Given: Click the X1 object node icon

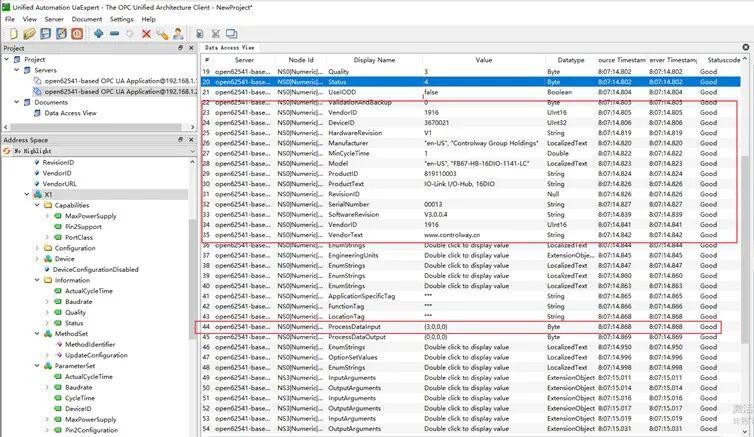Looking at the screenshot, I should (38, 194).
